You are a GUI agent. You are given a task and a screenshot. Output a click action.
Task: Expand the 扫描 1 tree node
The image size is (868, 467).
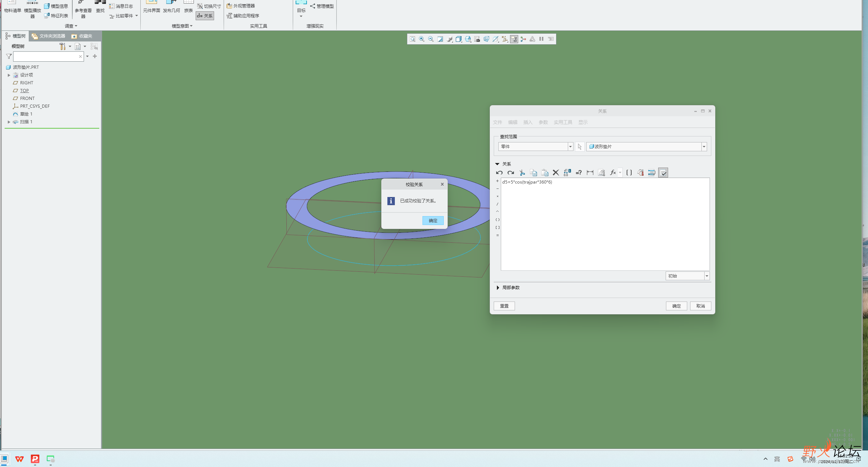click(x=9, y=122)
